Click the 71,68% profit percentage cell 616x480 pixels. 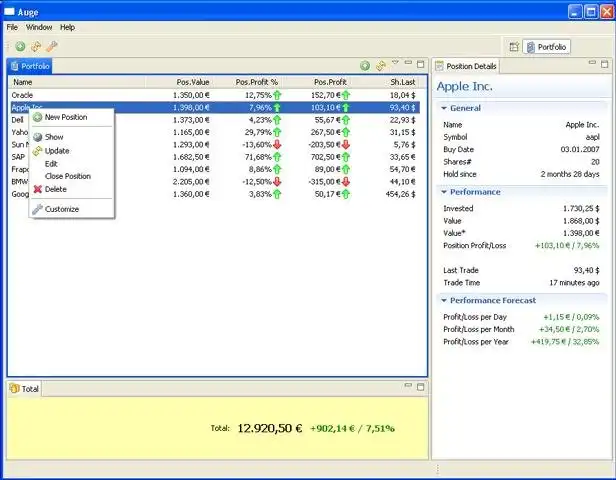click(x=258, y=157)
